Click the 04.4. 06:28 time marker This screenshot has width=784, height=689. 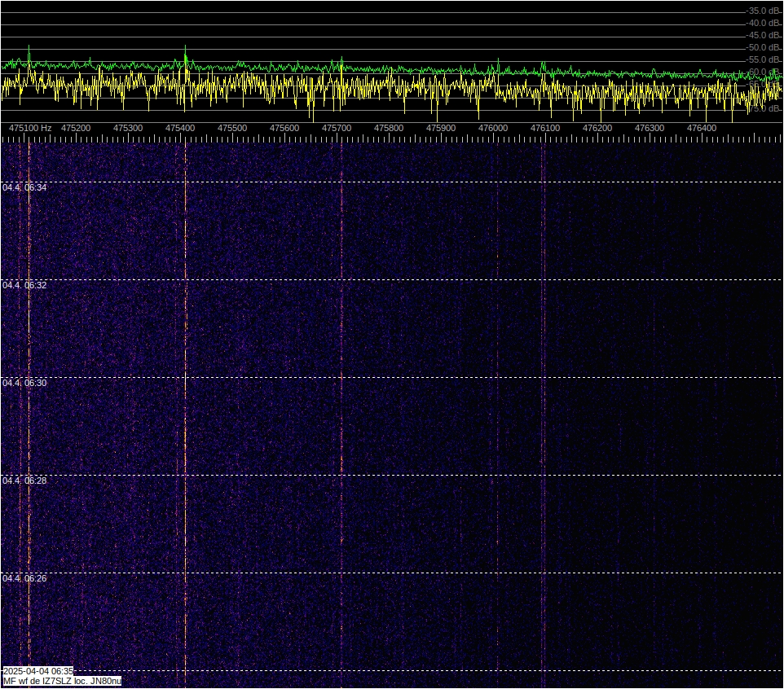click(24, 481)
